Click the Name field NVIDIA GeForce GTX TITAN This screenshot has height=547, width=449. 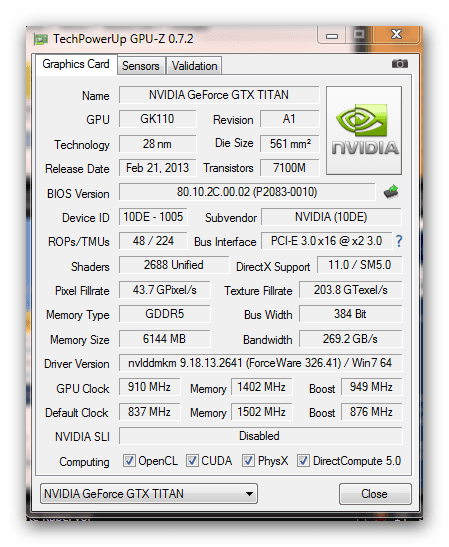point(219,95)
